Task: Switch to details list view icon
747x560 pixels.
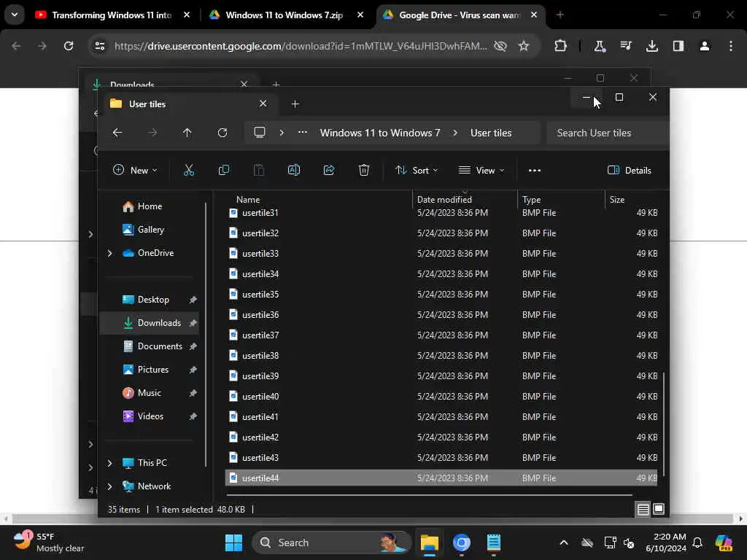Action: pyautogui.click(x=643, y=509)
